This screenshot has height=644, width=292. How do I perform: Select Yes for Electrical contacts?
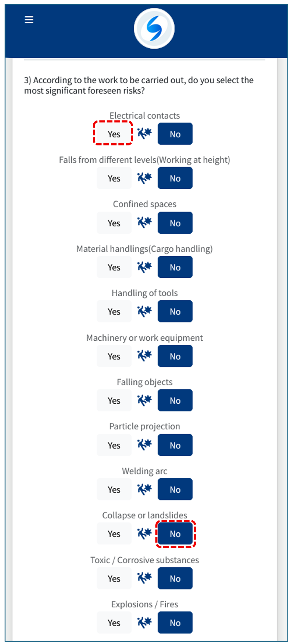click(x=114, y=134)
